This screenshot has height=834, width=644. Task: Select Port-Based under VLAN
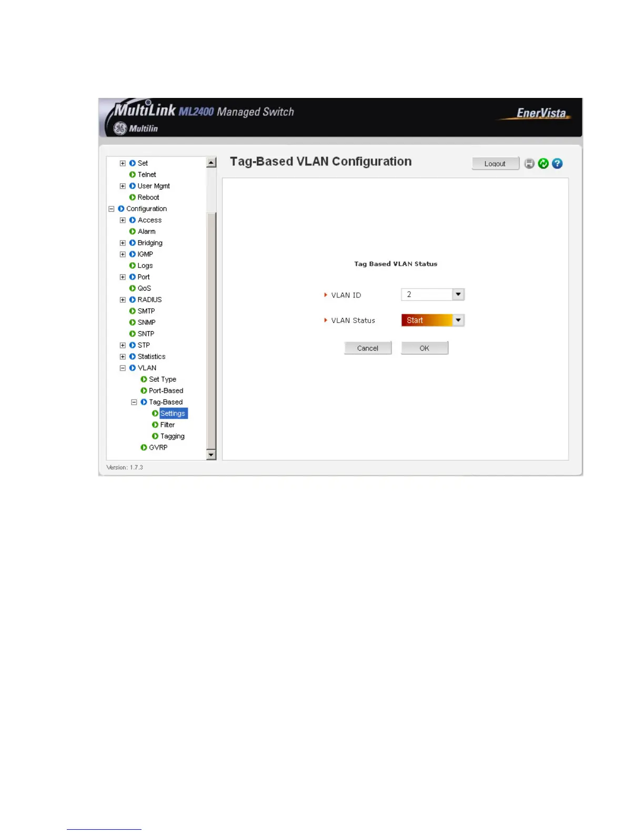point(166,391)
